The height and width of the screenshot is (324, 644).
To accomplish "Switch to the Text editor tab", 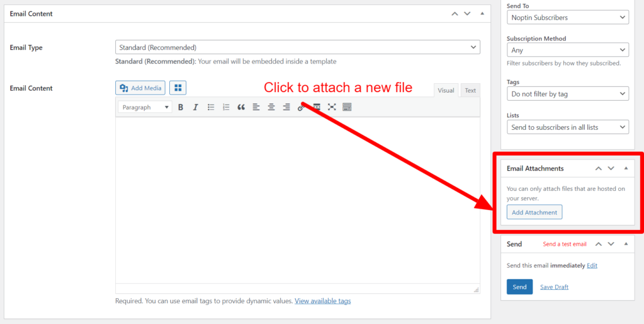I will click(x=470, y=91).
